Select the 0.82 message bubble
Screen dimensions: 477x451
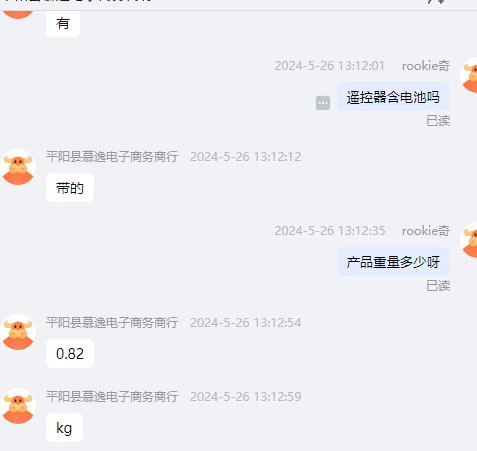pos(70,353)
